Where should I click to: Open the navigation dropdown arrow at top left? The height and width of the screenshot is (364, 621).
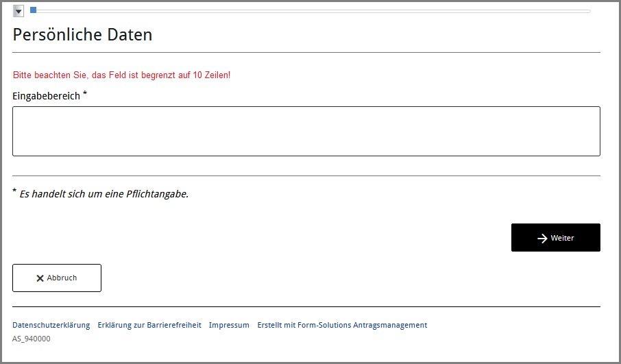click(x=19, y=11)
